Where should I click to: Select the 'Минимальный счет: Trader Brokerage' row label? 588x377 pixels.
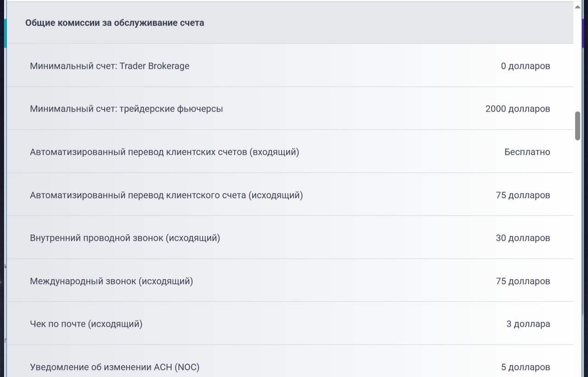(x=109, y=66)
